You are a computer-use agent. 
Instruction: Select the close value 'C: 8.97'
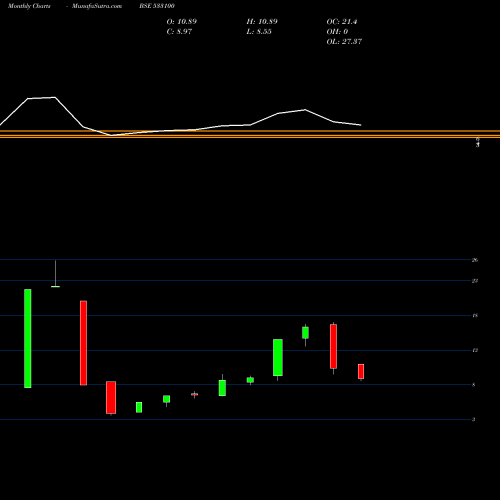[x=179, y=32]
